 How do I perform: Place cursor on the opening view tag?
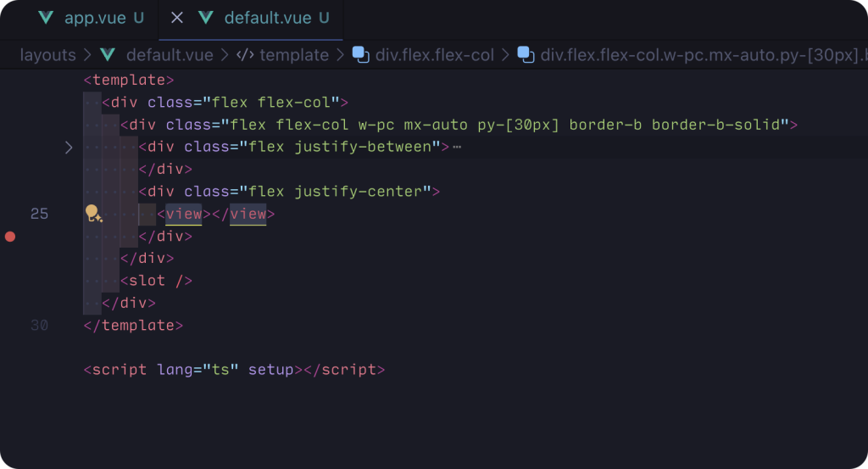point(184,214)
